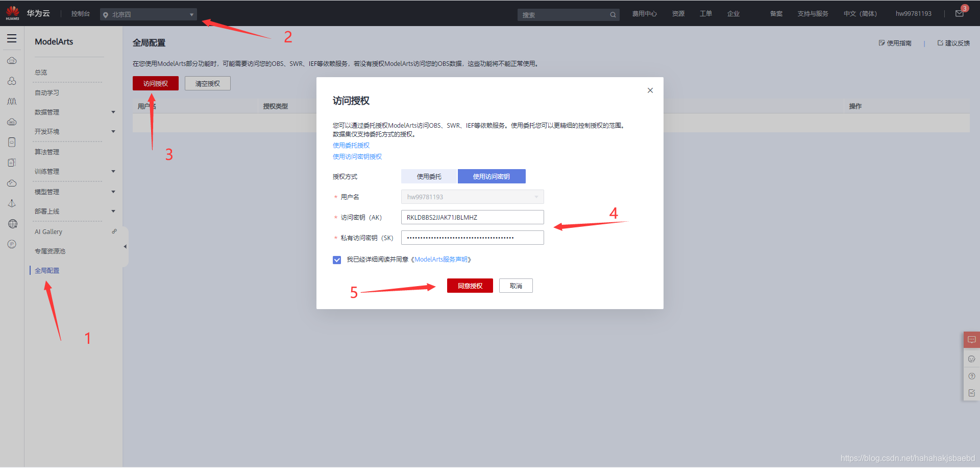Click the red 访问授权 button
980x468 pixels.
point(156,83)
